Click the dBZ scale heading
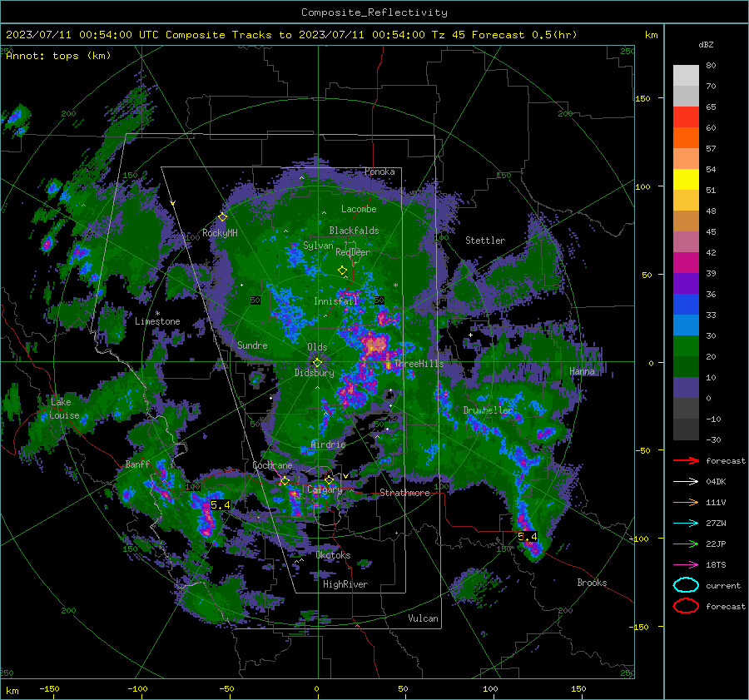 (x=706, y=45)
